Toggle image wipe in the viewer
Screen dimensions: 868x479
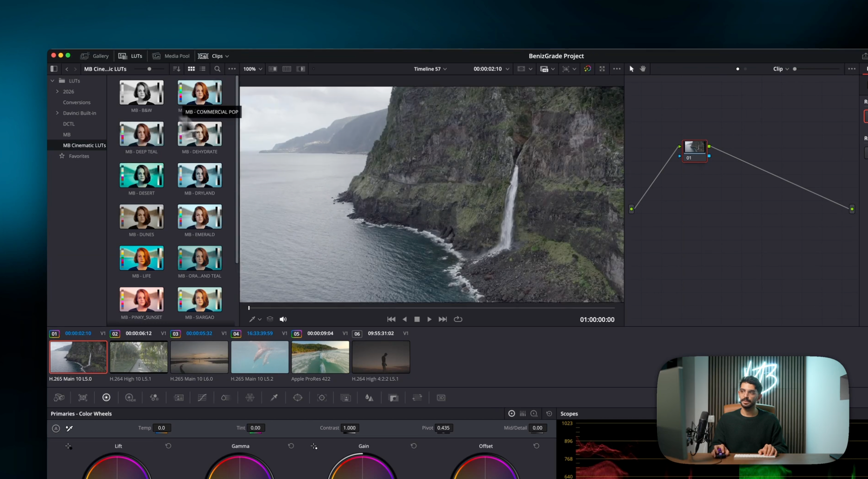click(x=273, y=69)
